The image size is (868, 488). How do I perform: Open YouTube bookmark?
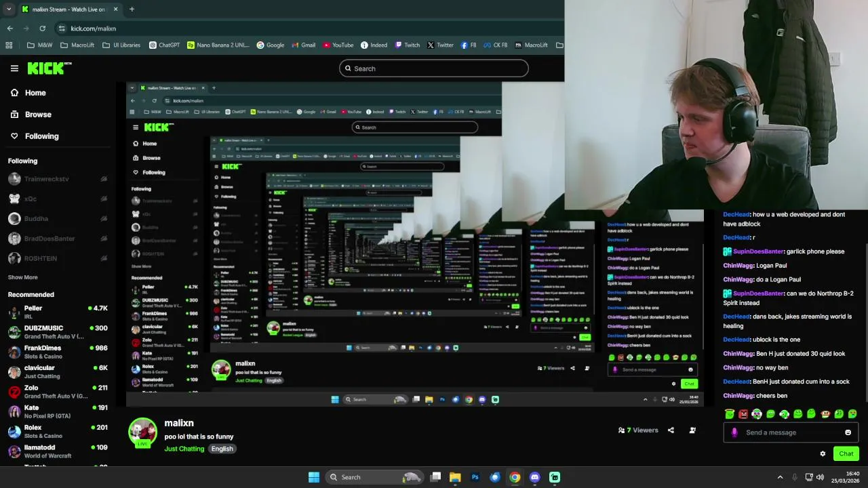[338, 45]
